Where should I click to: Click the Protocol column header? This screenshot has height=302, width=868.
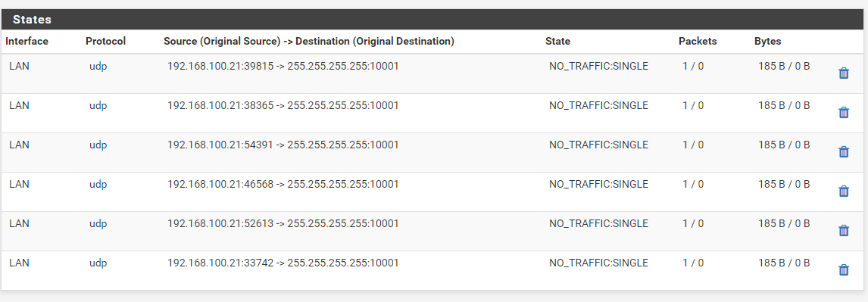pos(106,42)
